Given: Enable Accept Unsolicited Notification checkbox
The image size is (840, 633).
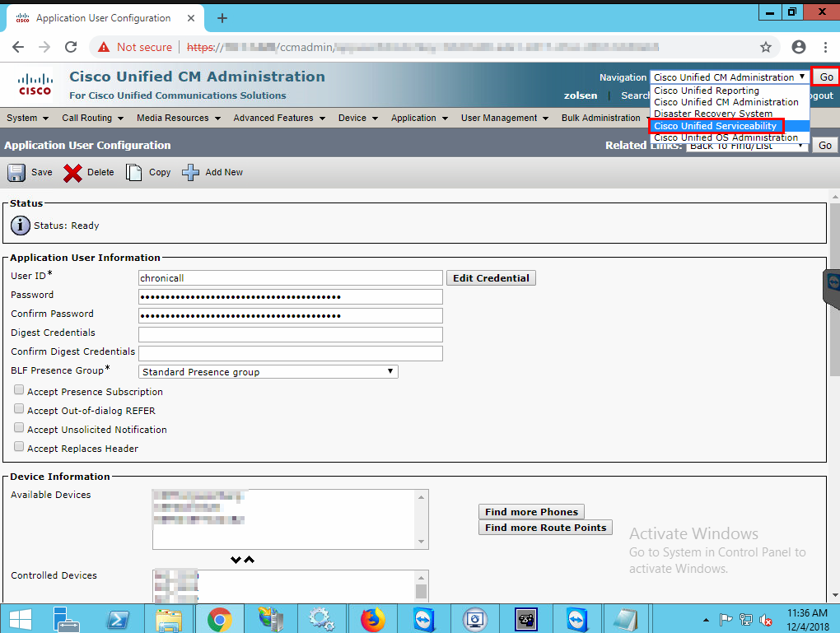Looking at the screenshot, I should click(x=19, y=427).
